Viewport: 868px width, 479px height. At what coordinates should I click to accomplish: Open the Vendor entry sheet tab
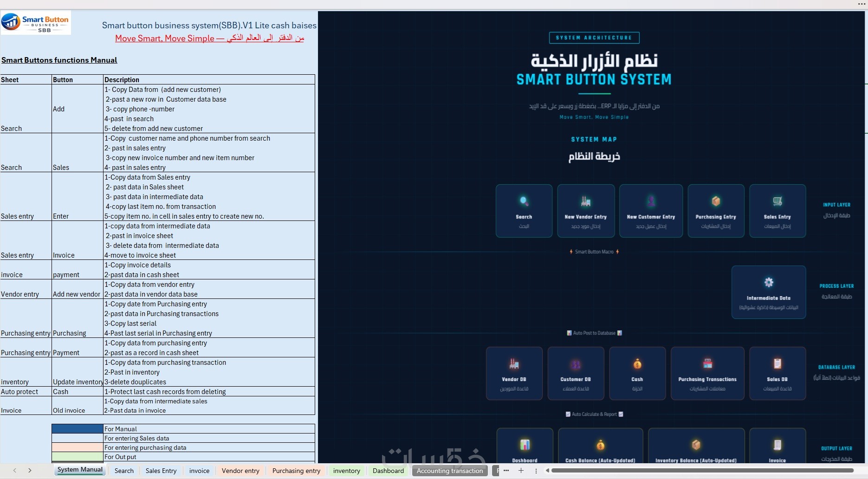[240, 471]
